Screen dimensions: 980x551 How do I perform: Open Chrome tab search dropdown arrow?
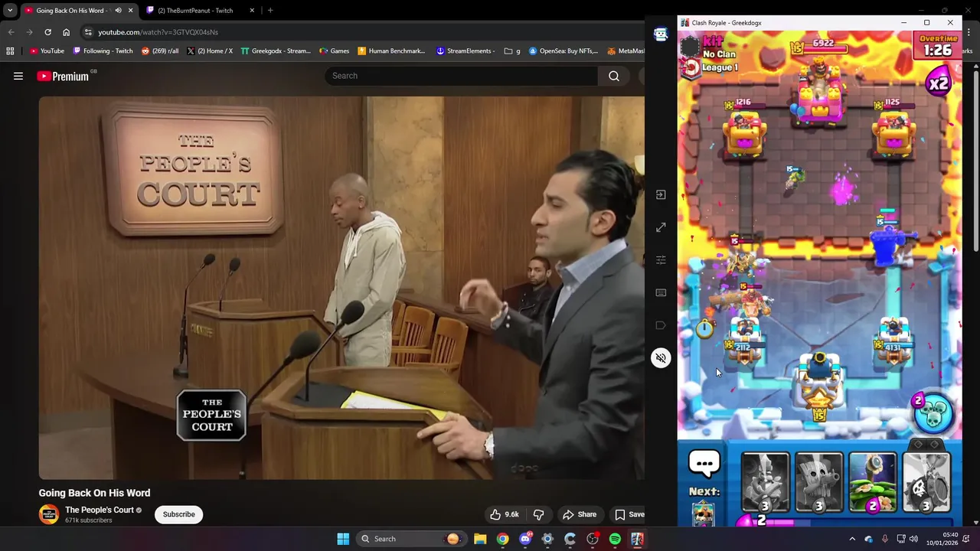(x=10, y=11)
